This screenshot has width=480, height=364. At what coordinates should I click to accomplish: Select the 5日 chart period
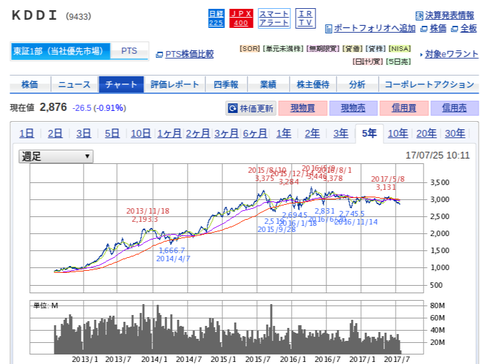112,134
